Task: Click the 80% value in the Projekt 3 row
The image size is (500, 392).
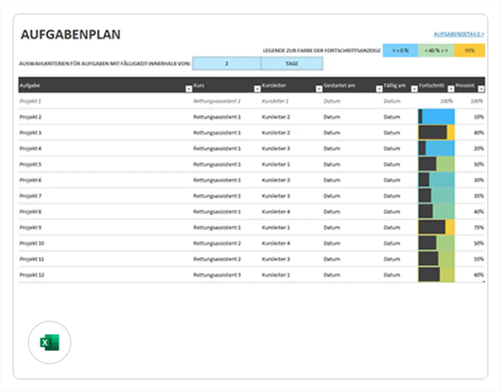Action: (479, 133)
